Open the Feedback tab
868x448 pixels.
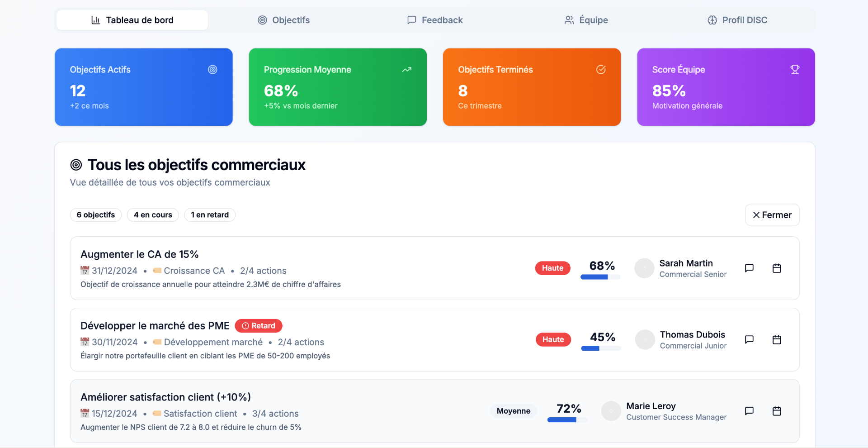click(x=435, y=20)
